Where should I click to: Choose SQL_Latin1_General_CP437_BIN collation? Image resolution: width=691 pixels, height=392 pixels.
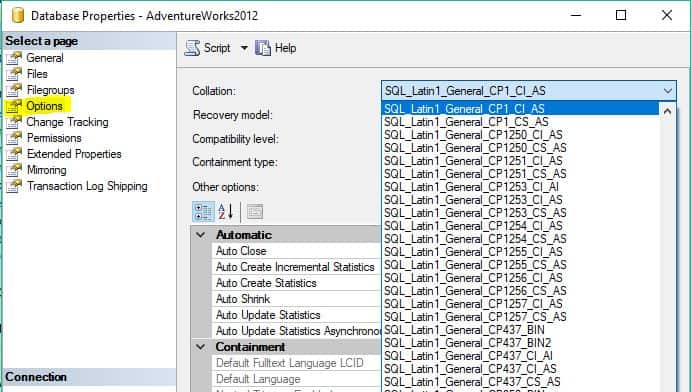[x=520, y=329]
